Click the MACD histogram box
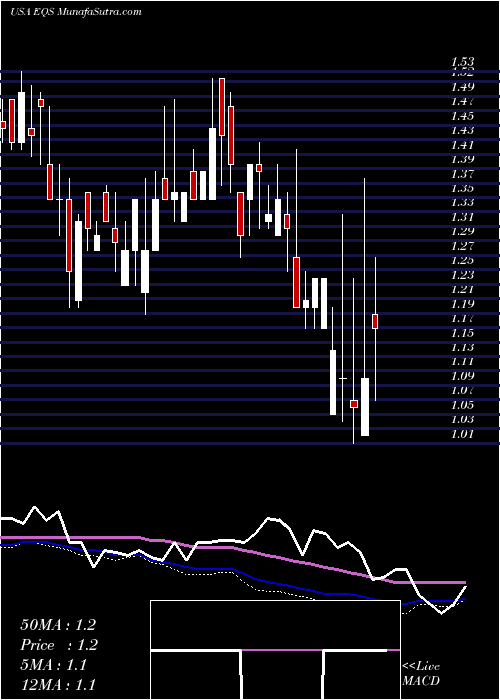Image resolution: width=500 pixels, height=700 pixels. pos(275,650)
